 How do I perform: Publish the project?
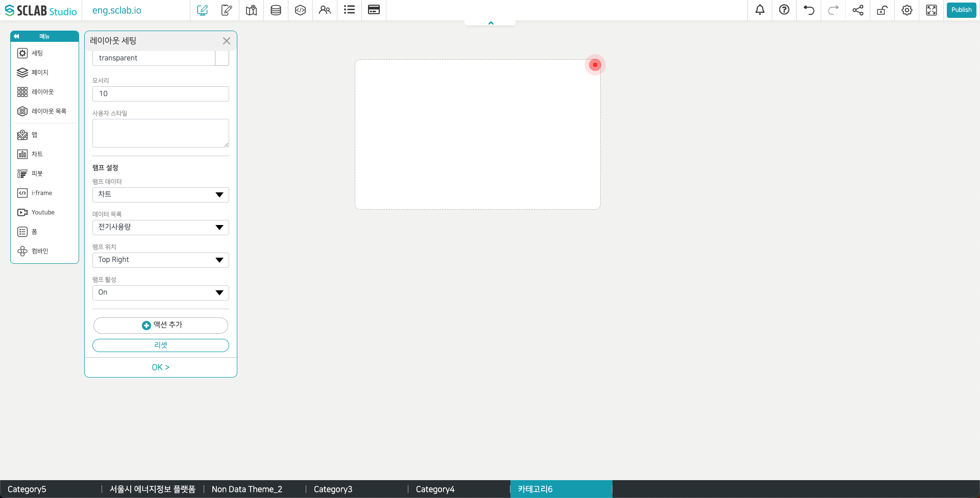pos(961,10)
